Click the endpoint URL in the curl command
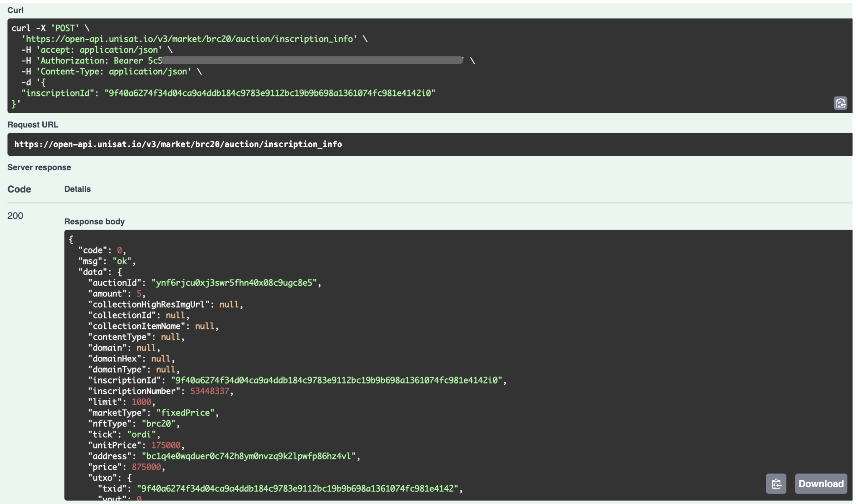 coord(189,39)
